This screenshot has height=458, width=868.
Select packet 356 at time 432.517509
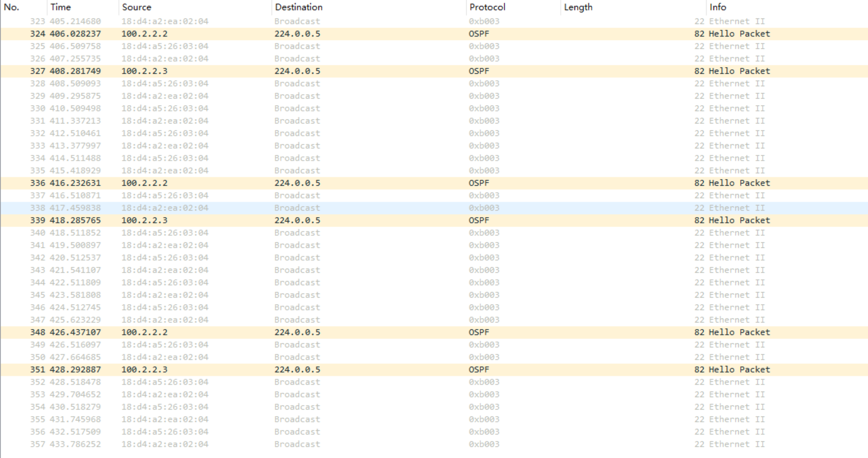[434, 432]
